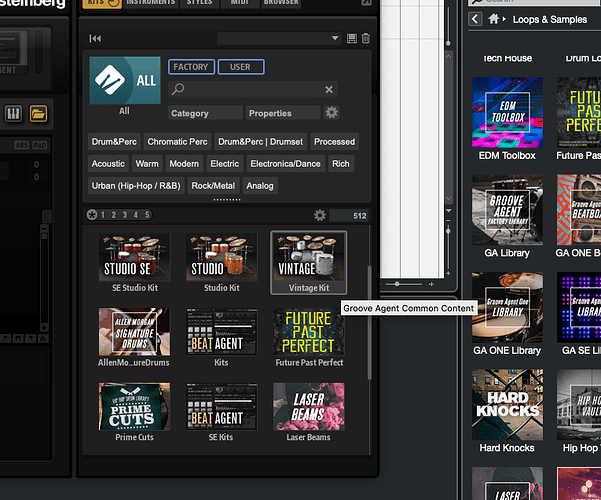Toggle the Processed tag filter
601x500 pixels.
(x=335, y=142)
